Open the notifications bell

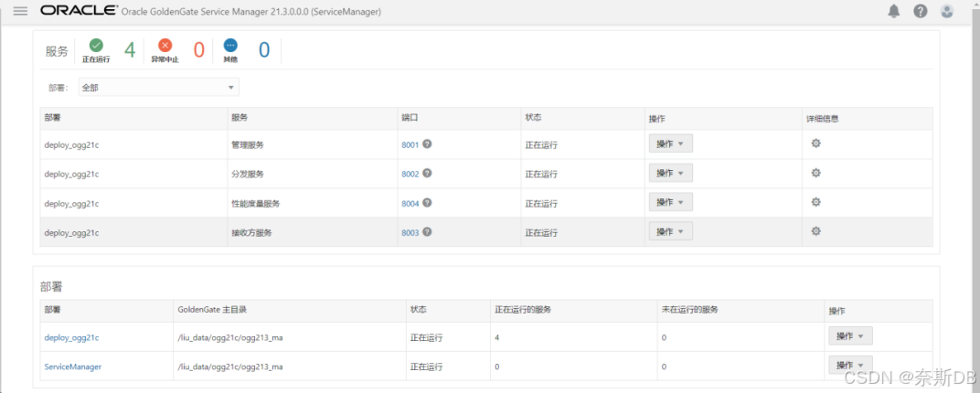894,11
